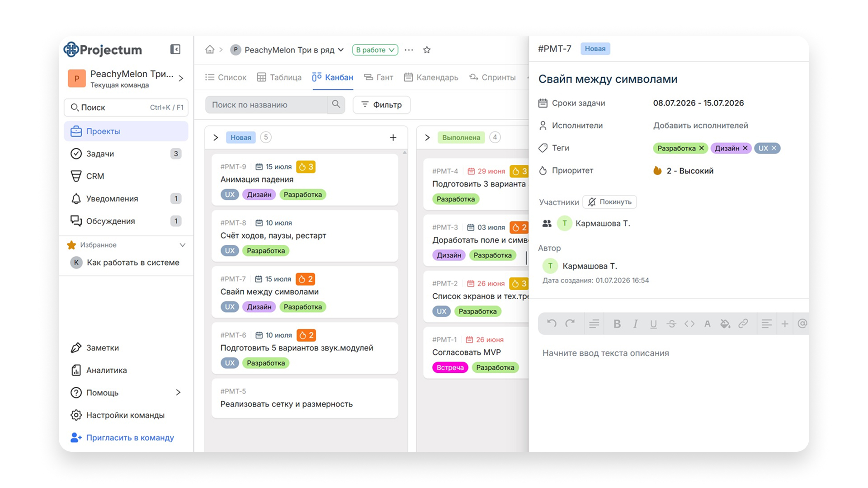The image size is (868, 488).
Task: Remove the UX tag from task
Action: [774, 148]
